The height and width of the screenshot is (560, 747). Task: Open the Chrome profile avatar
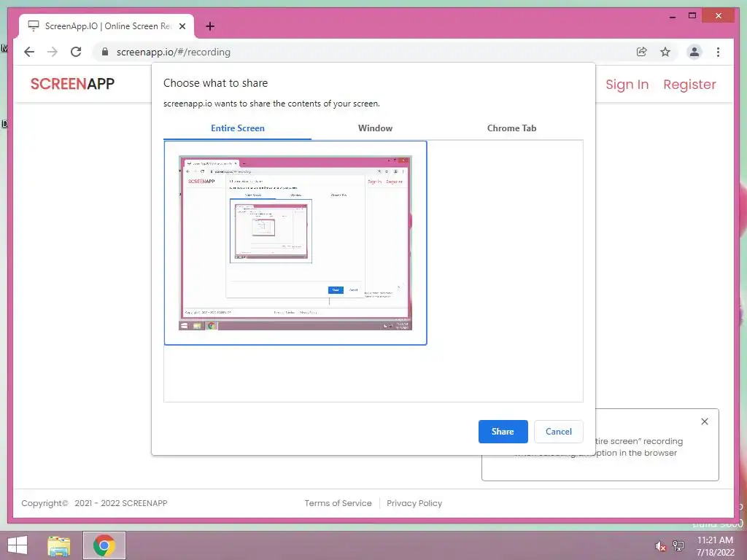(x=694, y=52)
